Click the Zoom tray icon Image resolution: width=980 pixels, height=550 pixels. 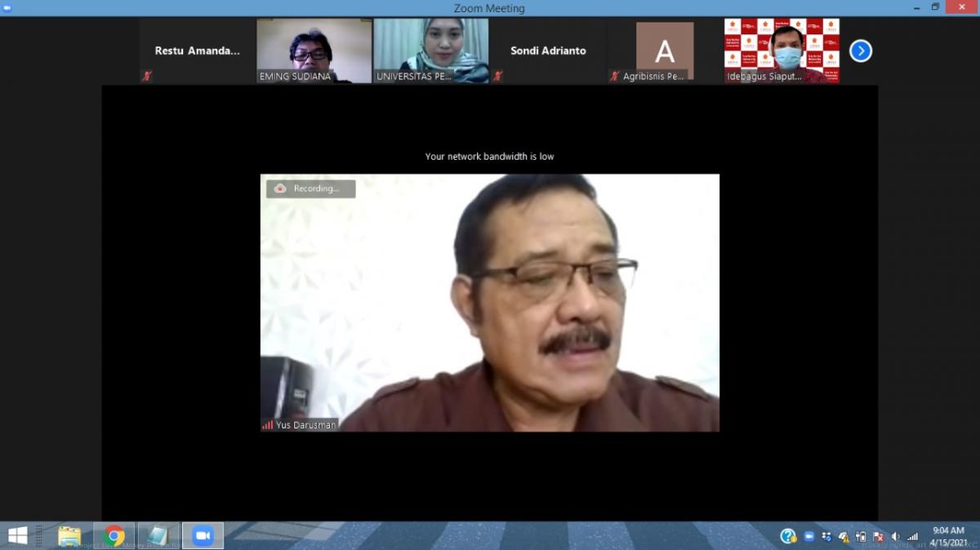coord(809,536)
